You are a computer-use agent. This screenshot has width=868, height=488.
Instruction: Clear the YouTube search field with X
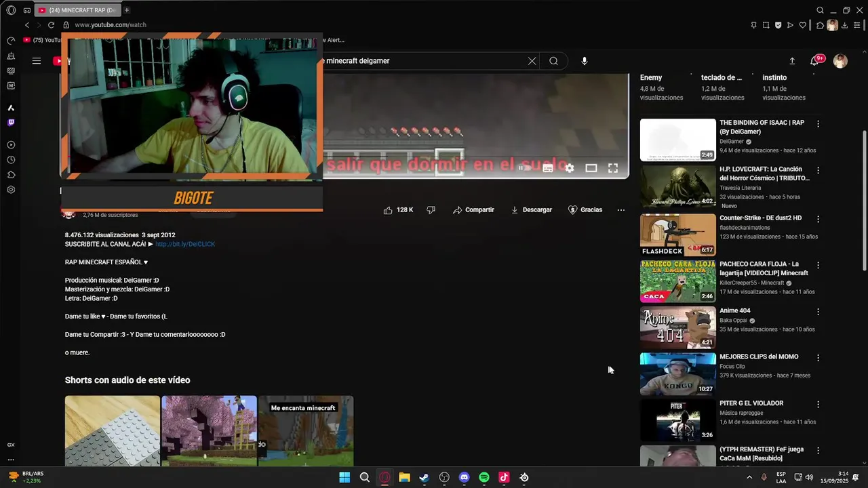pos(532,61)
